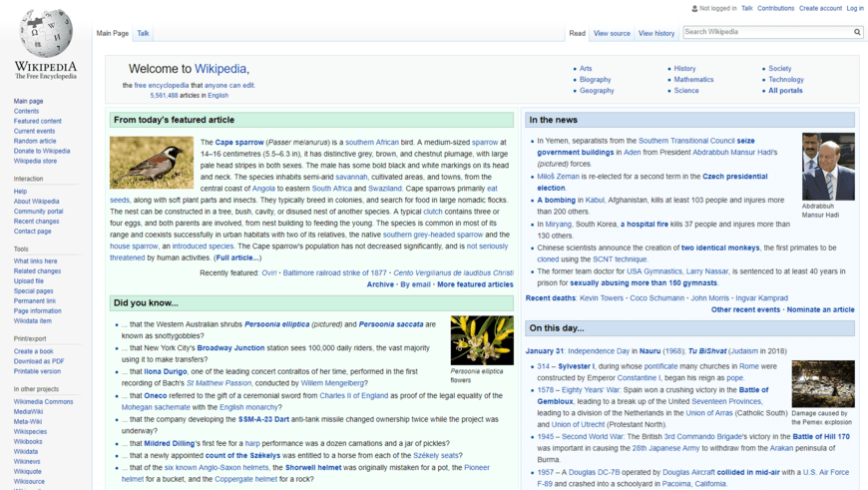
Task: Open the Broadway Junction article link
Action: click(230, 348)
